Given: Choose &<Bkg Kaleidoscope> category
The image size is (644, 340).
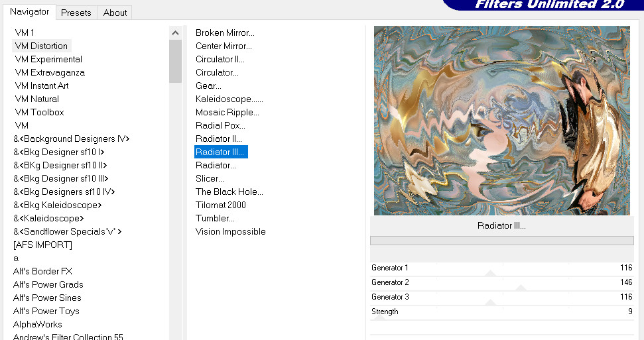Looking at the screenshot, I should tap(58, 205).
